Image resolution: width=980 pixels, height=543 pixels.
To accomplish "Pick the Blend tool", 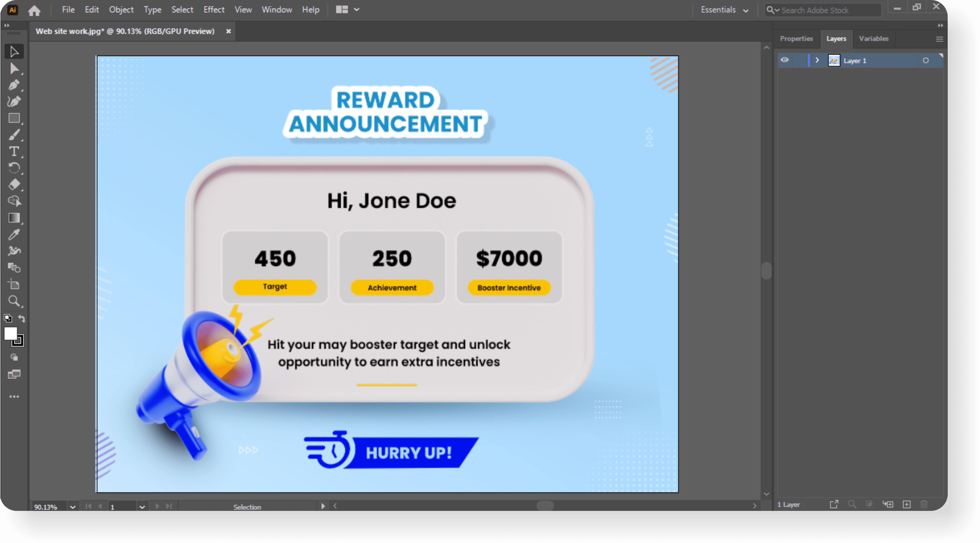I will pyautogui.click(x=14, y=268).
